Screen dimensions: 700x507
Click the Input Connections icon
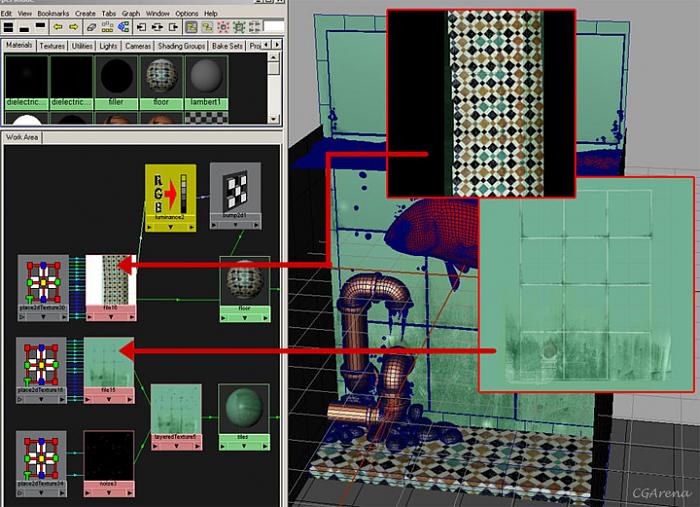coord(142,27)
